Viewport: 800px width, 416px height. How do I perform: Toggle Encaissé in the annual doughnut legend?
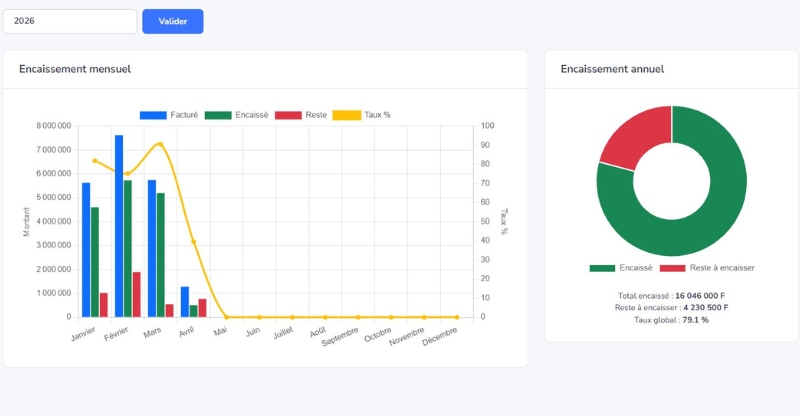621,268
